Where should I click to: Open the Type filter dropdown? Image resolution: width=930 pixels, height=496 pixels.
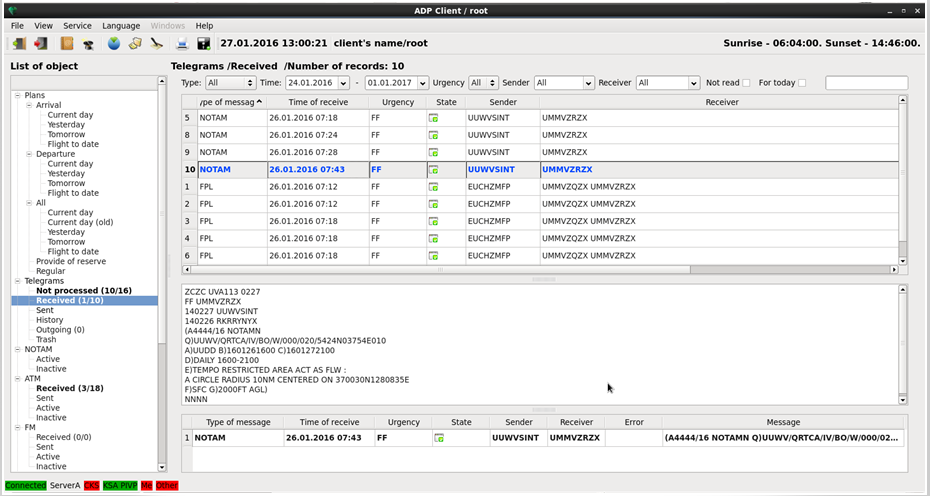click(230, 83)
